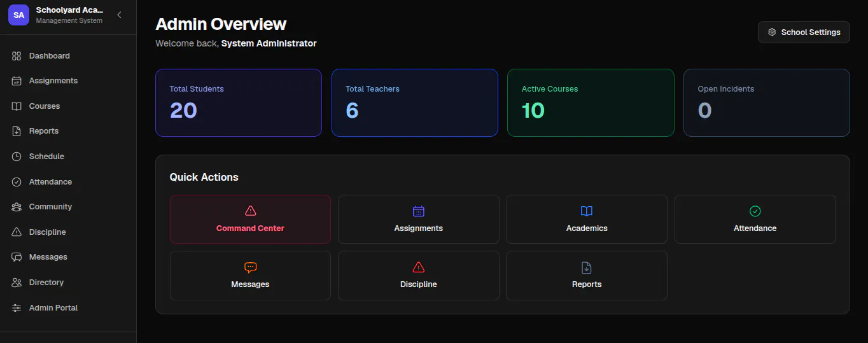
Task: Open Admin Portal from the sidebar
Action: [x=68, y=308]
